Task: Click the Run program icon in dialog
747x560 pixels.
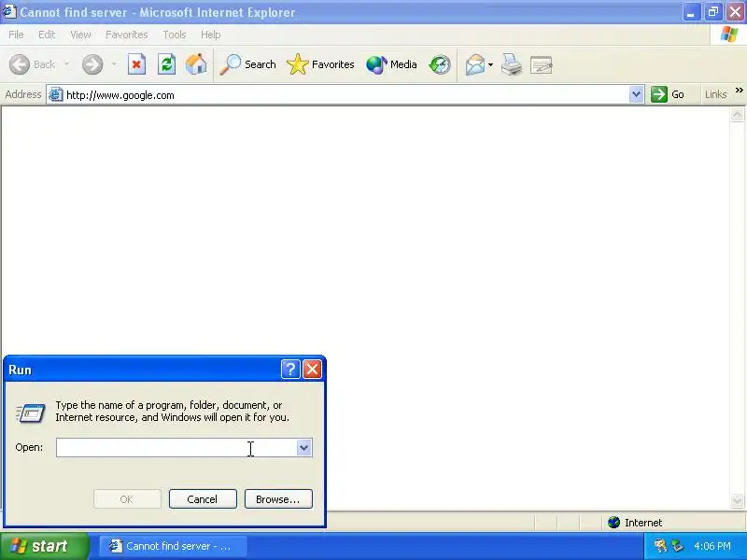Action: 31,413
